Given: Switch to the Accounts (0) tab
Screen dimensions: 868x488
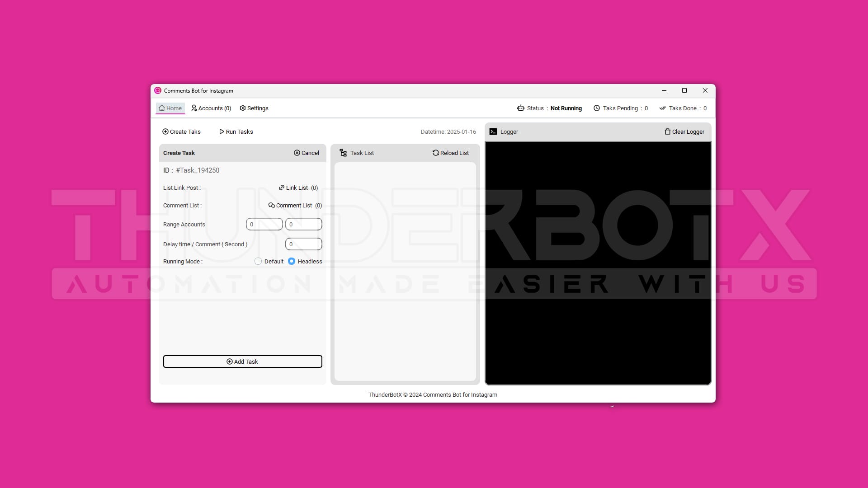Looking at the screenshot, I should click(211, 108).
